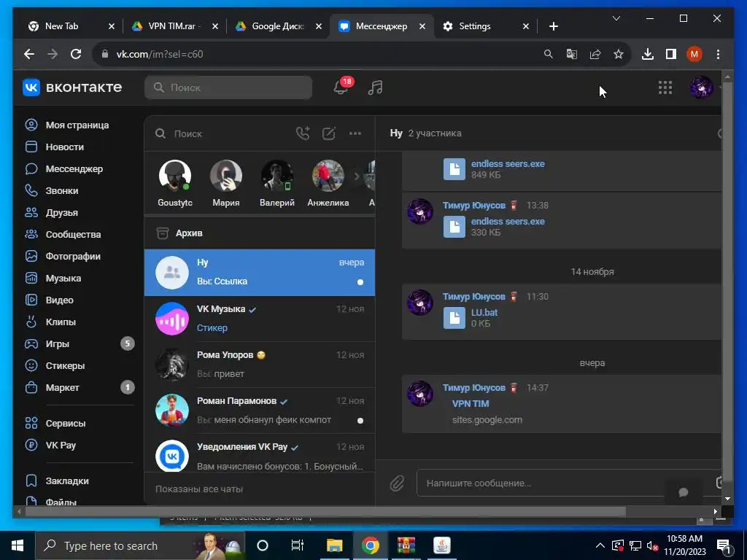Open the VK notifications bell
Screen dimensions: 747x560
341,87
